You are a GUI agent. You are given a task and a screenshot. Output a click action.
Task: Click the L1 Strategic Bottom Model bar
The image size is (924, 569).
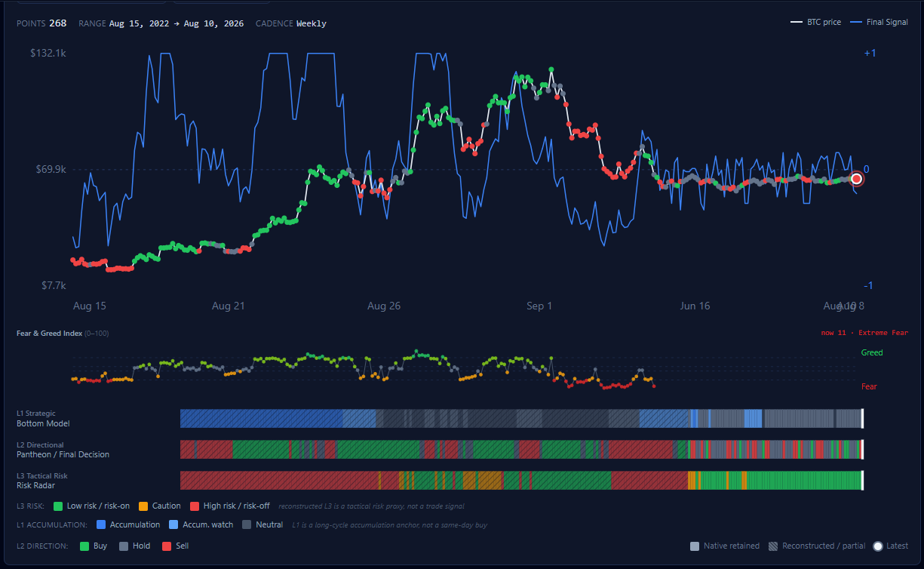click(x=521, y=419)
